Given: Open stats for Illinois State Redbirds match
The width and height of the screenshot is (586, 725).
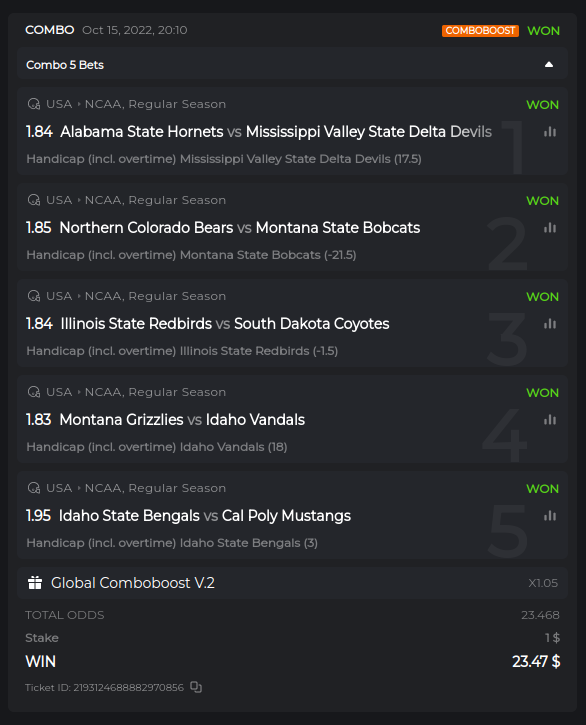Looking at the screenshot, I should point(550,324).
